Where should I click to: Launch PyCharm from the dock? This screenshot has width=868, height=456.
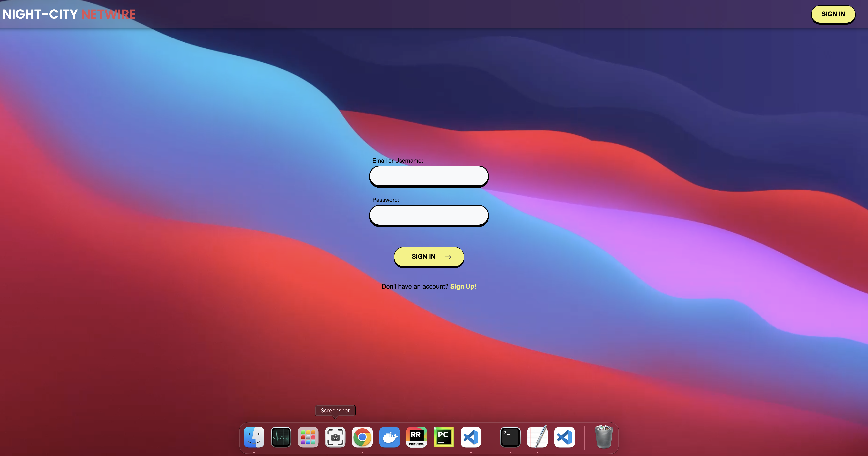443,437
